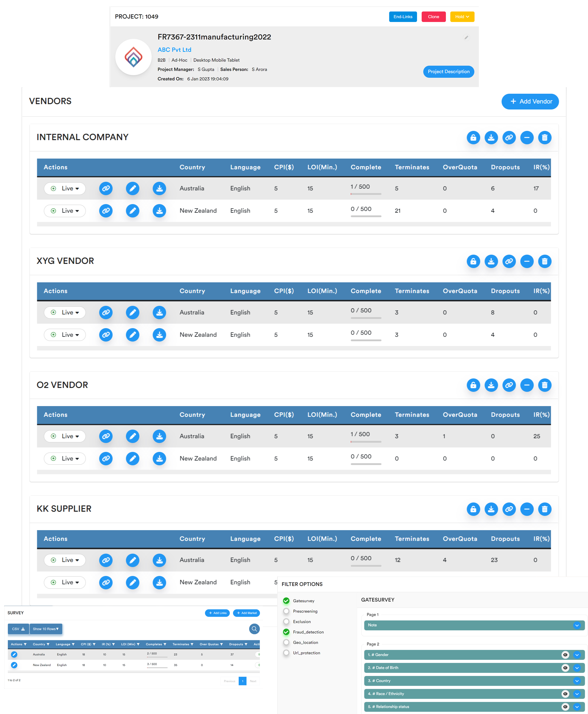Sort by Completes column in SURVEY table

pyautogui.click(x=156, y=644)
